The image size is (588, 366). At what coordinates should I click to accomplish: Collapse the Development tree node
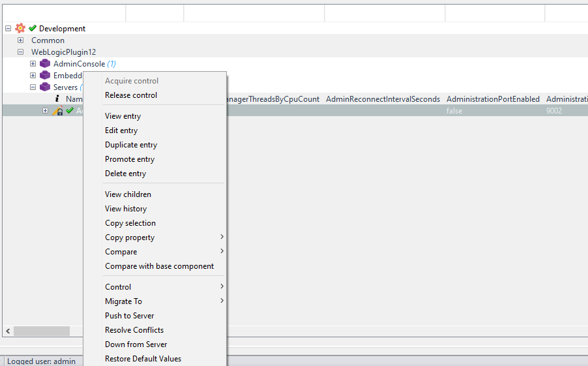[8, 28]
